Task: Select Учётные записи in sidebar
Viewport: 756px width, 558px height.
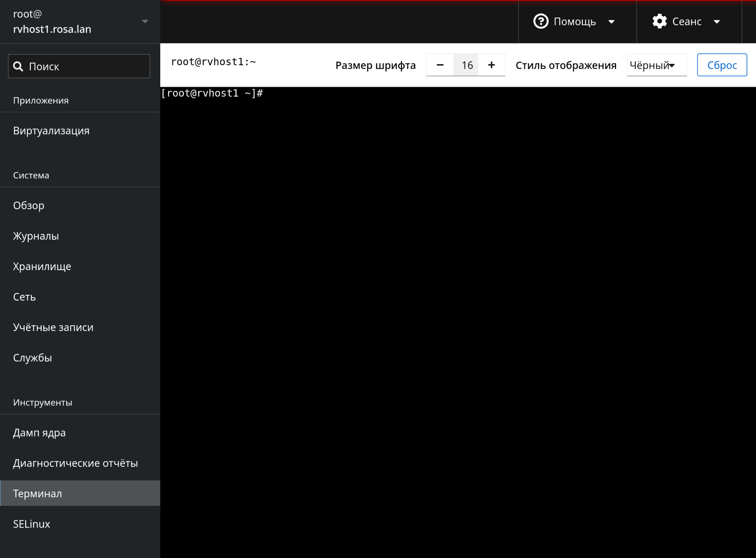Action: [x=53, y=327]
